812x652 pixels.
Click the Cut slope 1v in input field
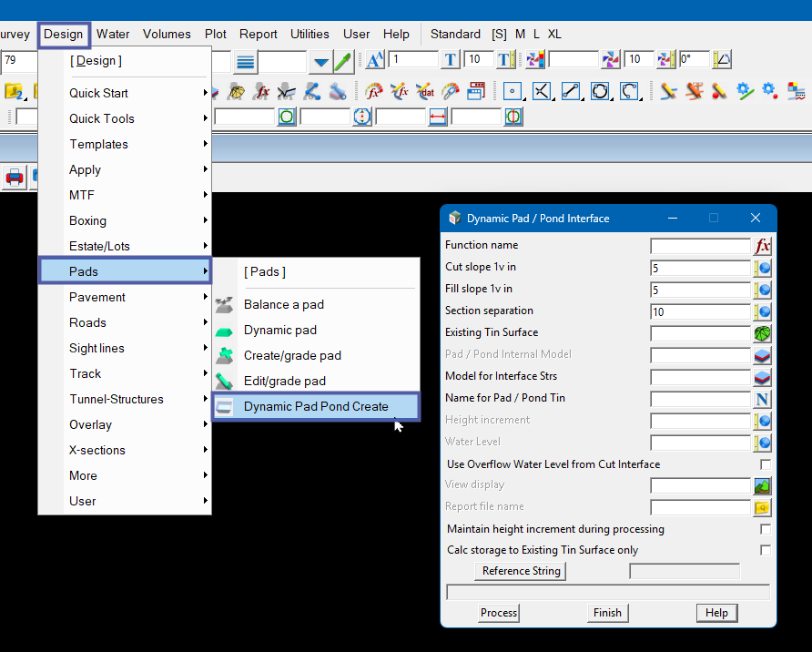(699, 268)
